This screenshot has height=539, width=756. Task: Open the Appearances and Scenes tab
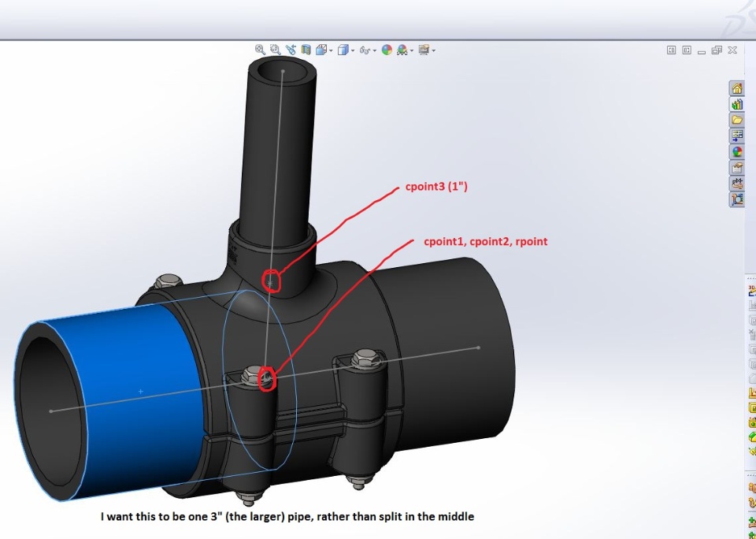[x=737, y=151]
